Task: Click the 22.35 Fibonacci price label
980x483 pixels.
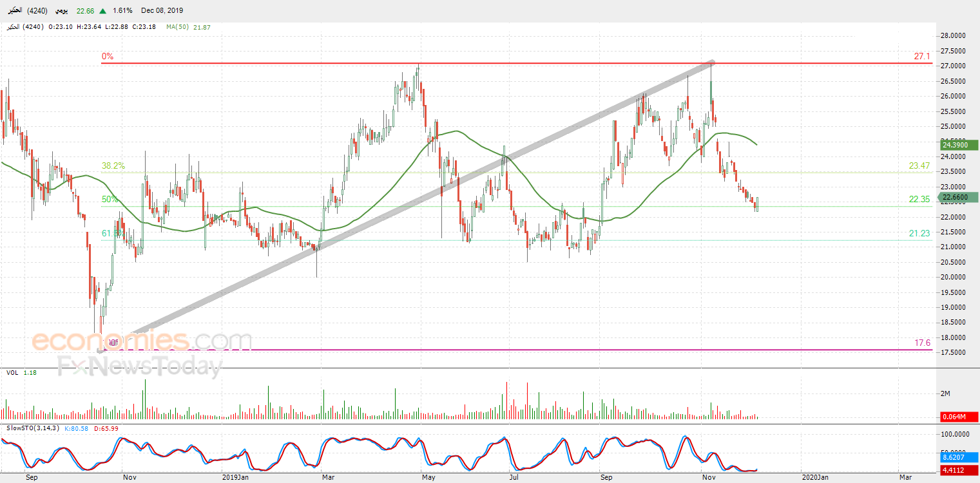Action: pyautogui.click(x=919, y=200)
